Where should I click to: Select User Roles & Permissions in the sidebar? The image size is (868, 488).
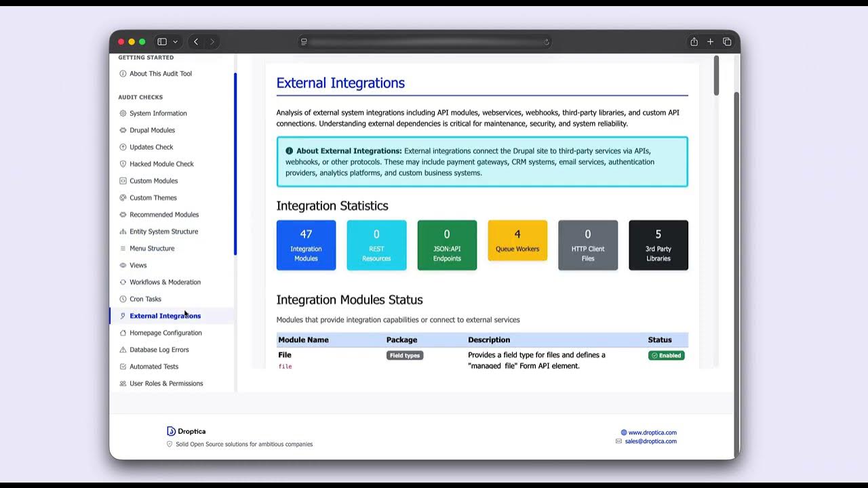[167, 384]
